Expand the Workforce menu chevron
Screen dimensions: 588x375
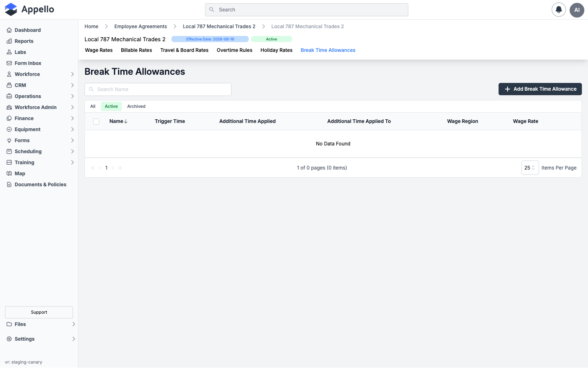click(72, 74)
